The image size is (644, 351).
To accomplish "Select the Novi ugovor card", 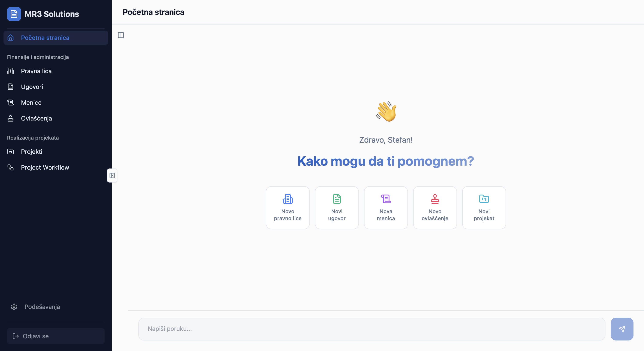I will pyautogui.click(x=336, y=208).
